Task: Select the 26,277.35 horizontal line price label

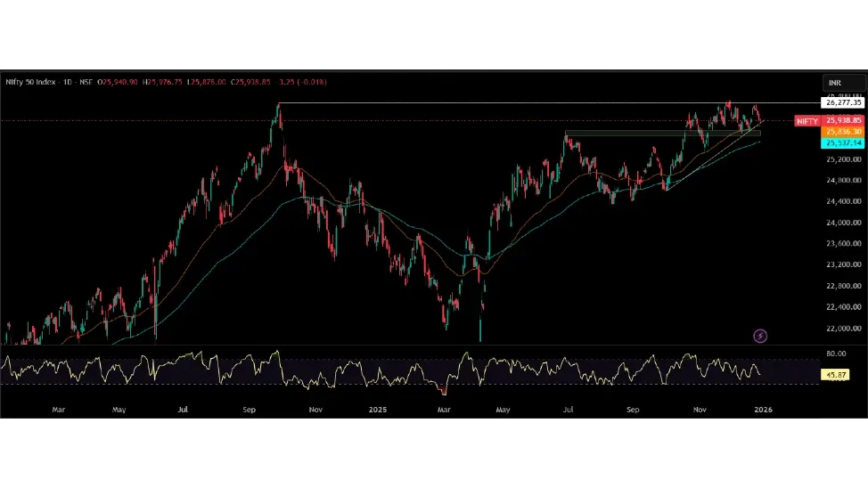Action: (x=843, y=103)
